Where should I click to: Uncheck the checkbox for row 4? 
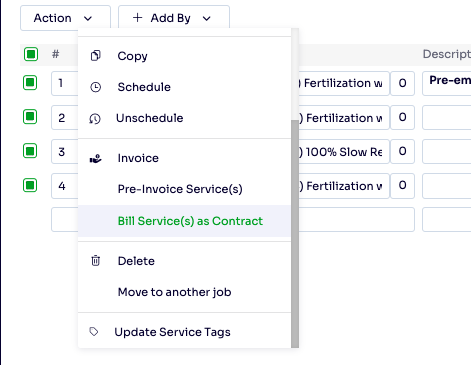coord(30,185)
